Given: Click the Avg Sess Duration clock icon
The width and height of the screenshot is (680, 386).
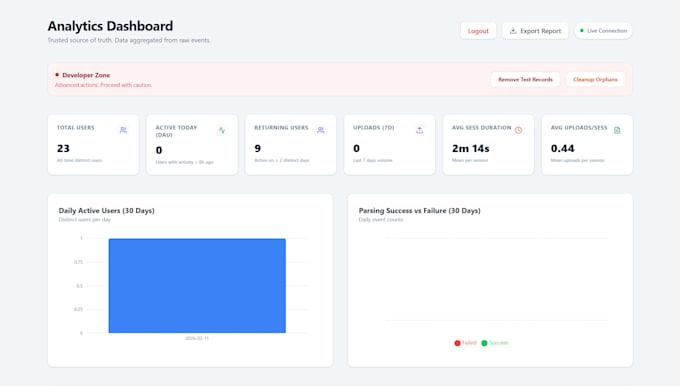Looking at the screenshot, I should coord(518,130).
